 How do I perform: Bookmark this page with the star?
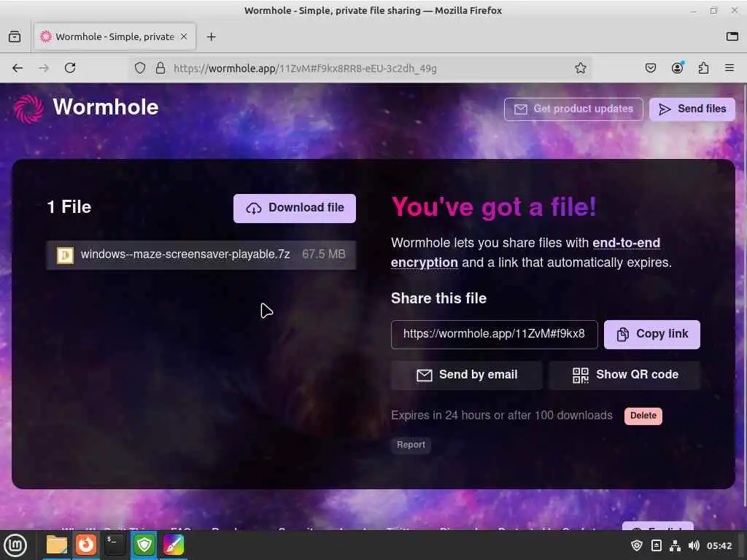580,68
